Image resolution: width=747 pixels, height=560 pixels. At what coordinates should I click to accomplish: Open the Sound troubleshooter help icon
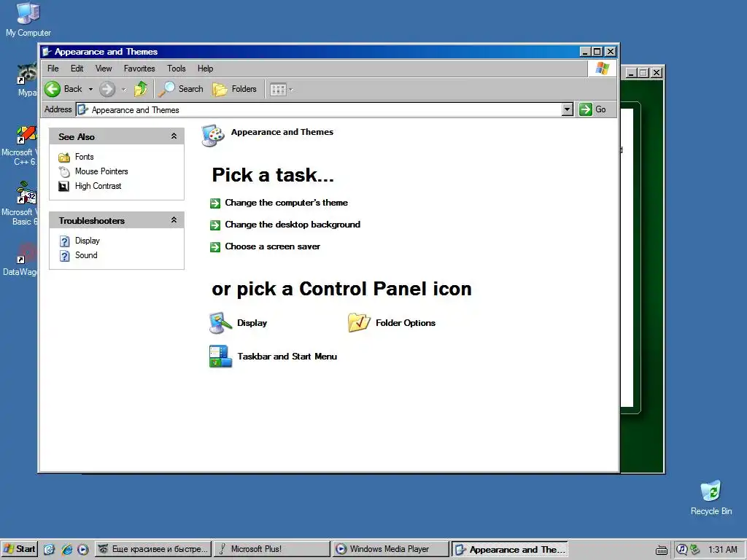click(64, 256)
